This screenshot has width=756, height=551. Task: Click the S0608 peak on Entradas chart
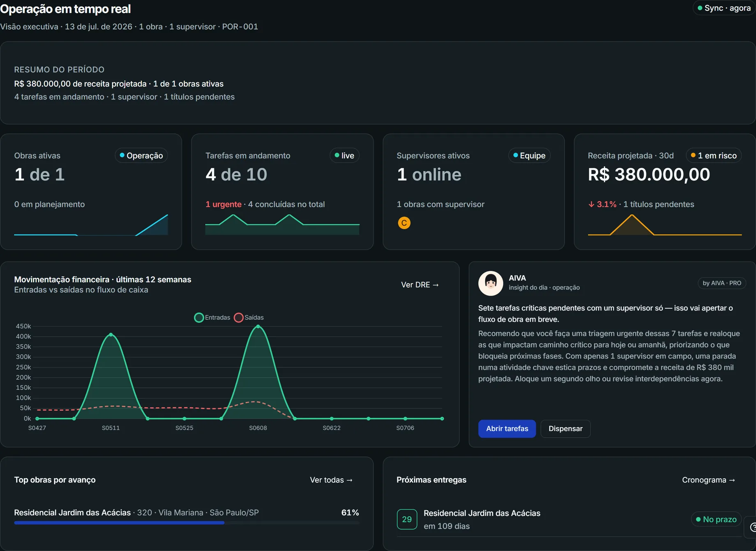click(x=258, y=326)
